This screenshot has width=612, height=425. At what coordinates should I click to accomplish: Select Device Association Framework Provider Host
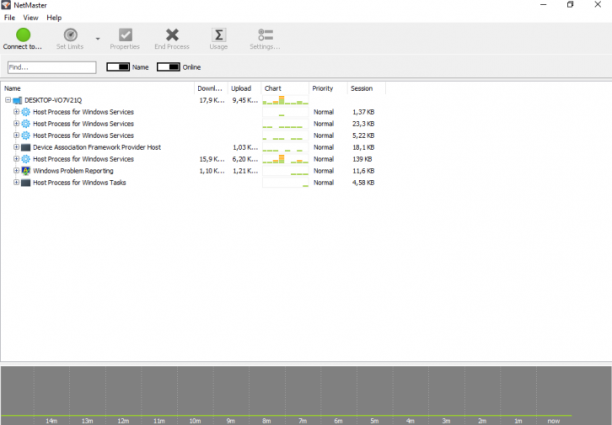(97, 147)
